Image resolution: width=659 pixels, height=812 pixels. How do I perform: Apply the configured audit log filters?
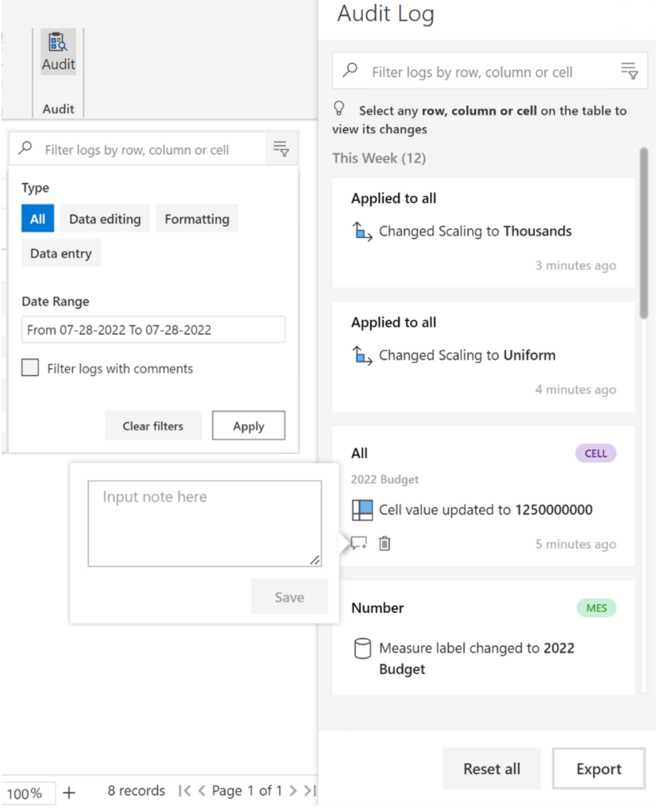pos(248,425)
